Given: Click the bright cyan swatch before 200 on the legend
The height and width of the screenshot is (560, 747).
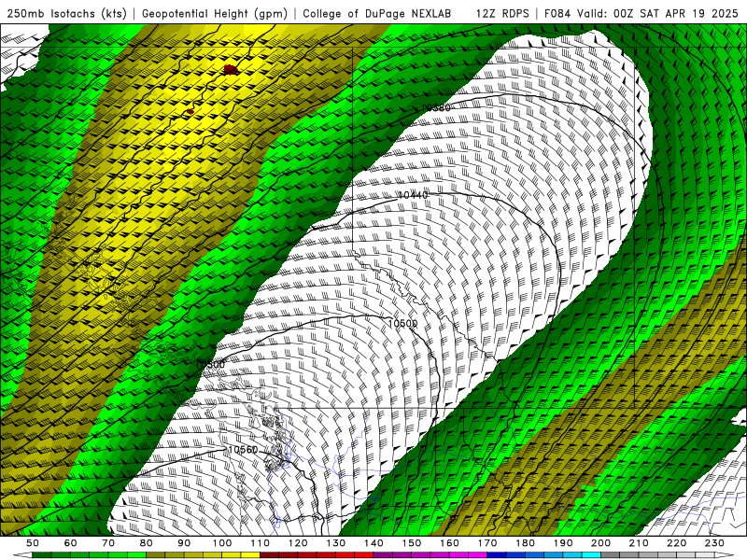Looking at the screenshot, I should [x=592, y=555].
